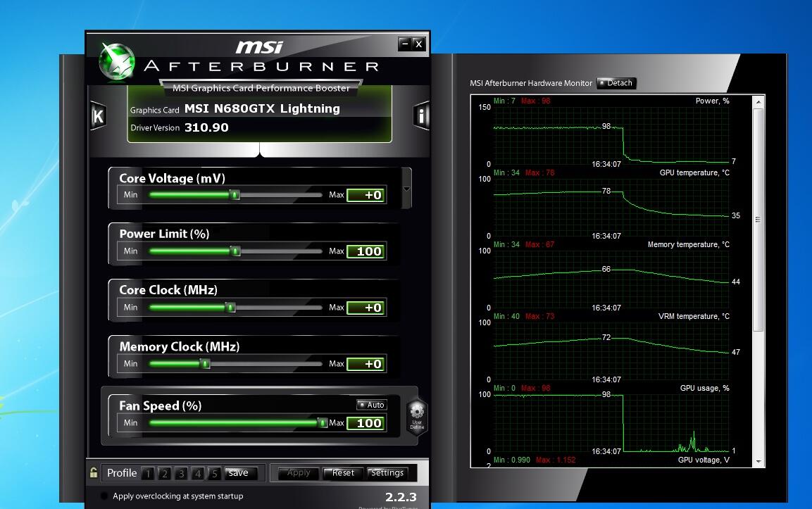Select profile slot 1
Viewport: 812px width, 509px height.
pyautogui.click(x=148, y=473)
